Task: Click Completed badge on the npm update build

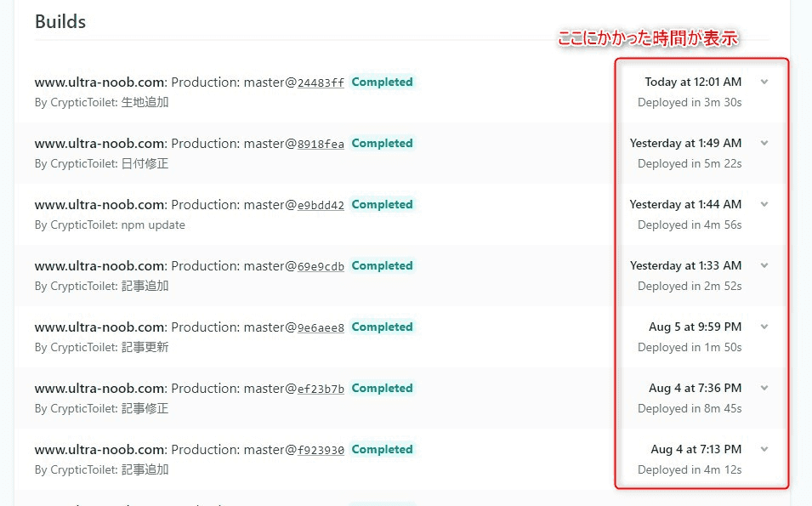Action: [x=382, y=205]
